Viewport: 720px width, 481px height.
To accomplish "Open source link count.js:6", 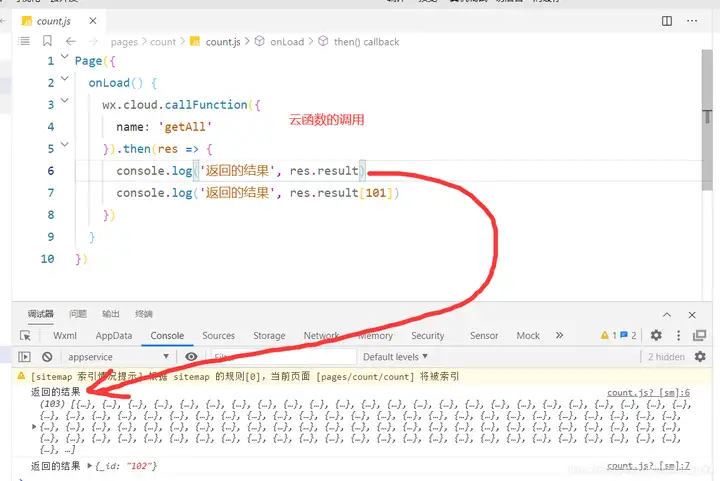I will click(648, 393).
